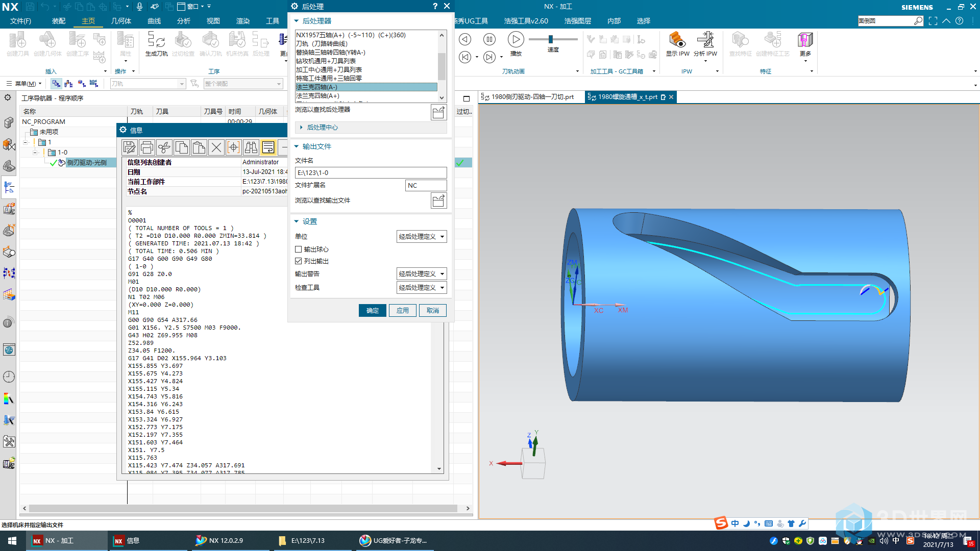Collapse the 1-0 program group
Screen dimensions: 980x551
pyautogui.click(x=35, y=153)
